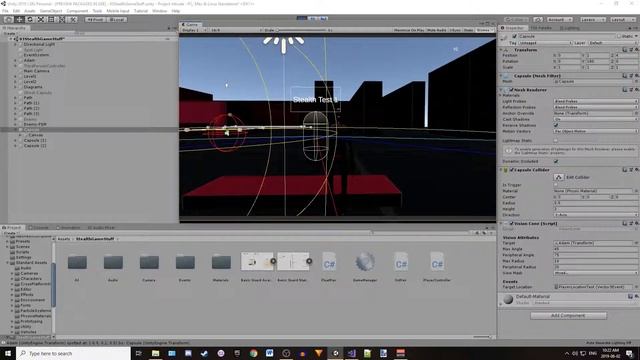This screenshot has height=360, width=640.
Task: Toggle the Pivot/Center handle button
Action: [95, 19]
